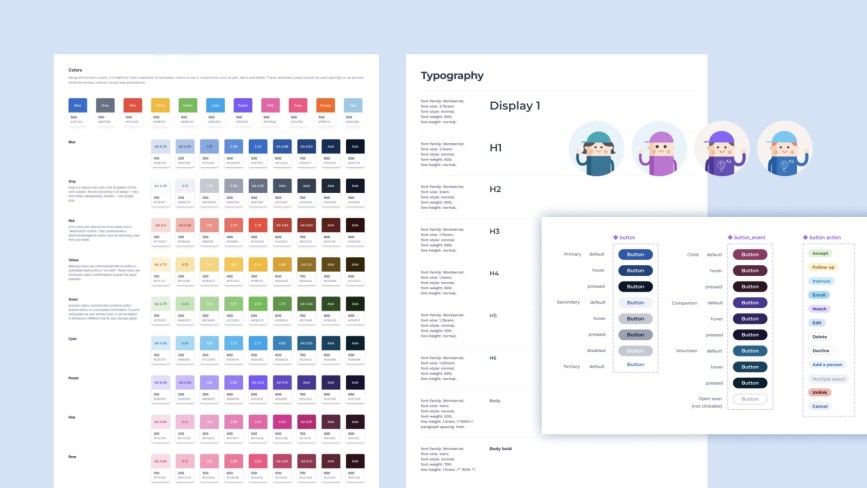Image resolution: width=867 pixels, height=488 pixels.
Task: Select the avatar wearing the blue diamond shirt
Action: pos(785,149)
